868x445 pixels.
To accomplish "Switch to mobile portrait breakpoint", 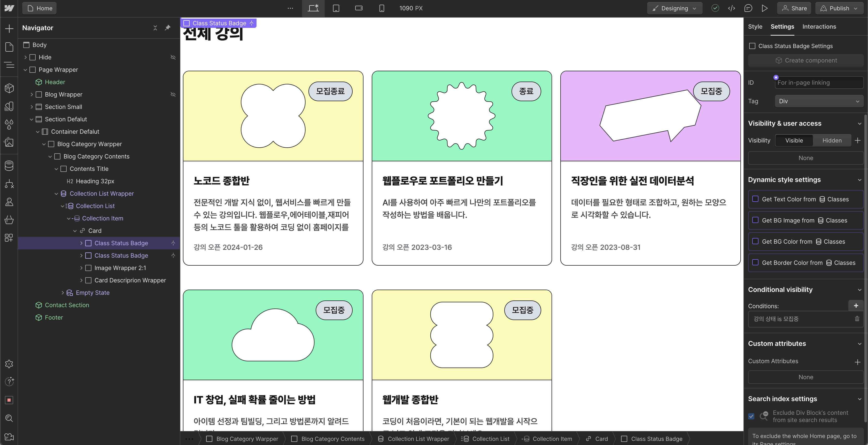I will point(382,8).
